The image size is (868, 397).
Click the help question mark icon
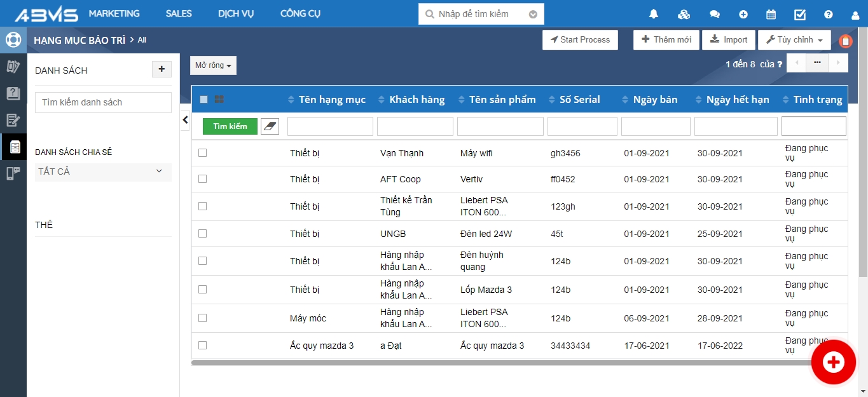pos(828,14)
